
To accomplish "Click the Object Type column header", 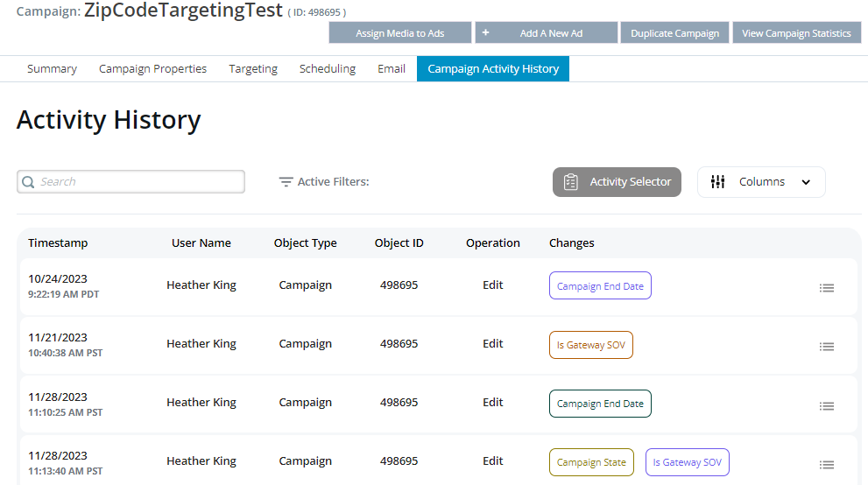I will click(306, 242).
